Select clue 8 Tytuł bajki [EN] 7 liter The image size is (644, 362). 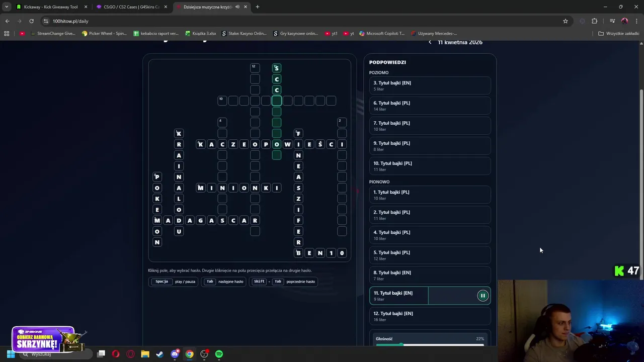click(x=430, y=276)
